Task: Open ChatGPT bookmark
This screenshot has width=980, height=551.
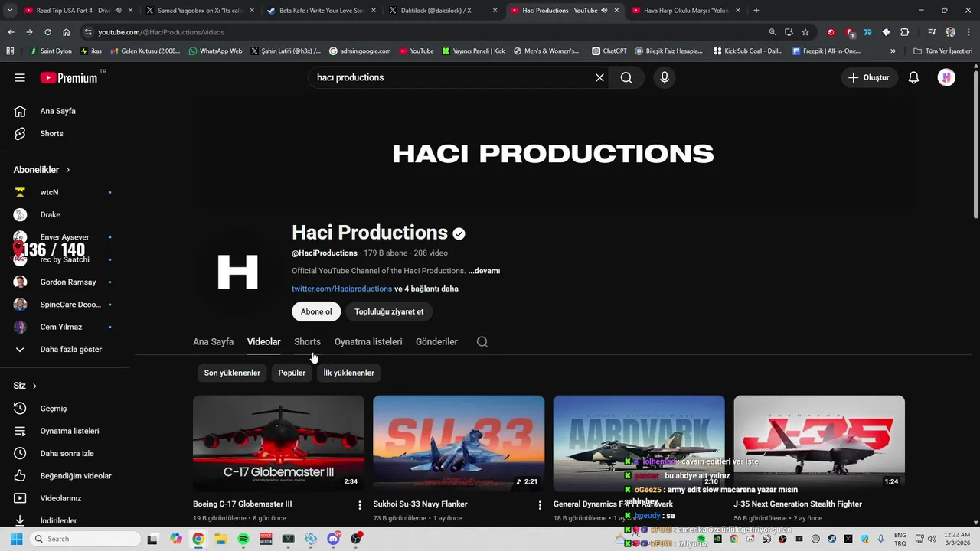Action: pos(609,51)
